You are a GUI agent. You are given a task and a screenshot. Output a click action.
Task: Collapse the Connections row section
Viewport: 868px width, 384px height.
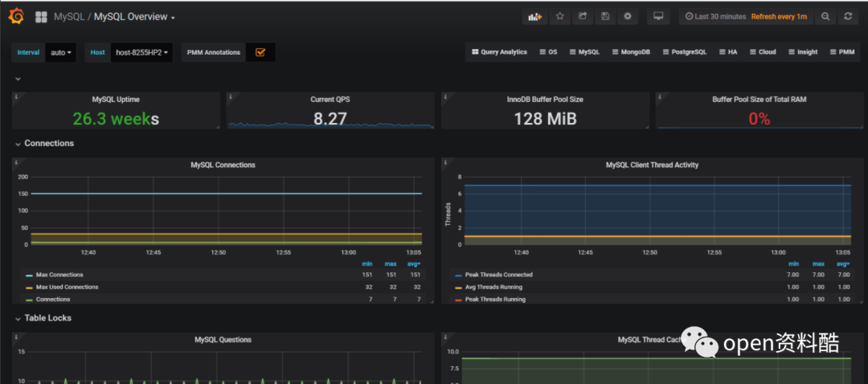pos(49,143)
